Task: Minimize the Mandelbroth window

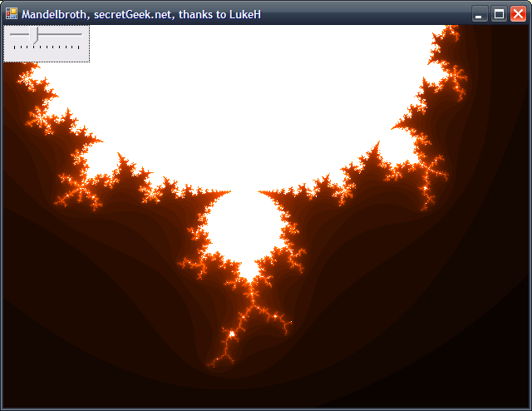Action: (x=480, y=14)
